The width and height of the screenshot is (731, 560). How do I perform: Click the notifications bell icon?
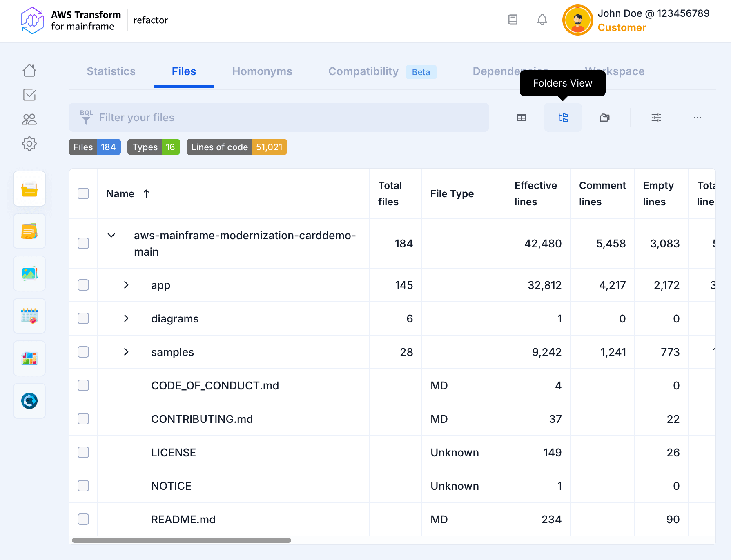tap(542, 20)
